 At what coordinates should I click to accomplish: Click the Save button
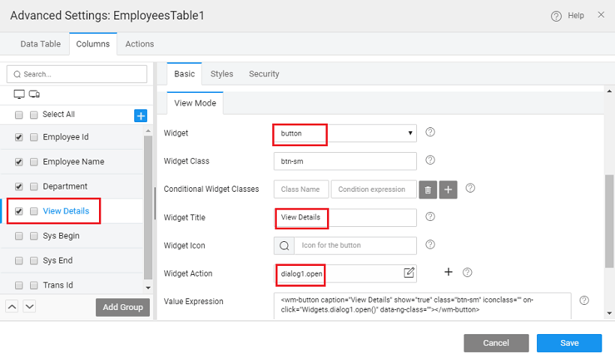(568, 343)
